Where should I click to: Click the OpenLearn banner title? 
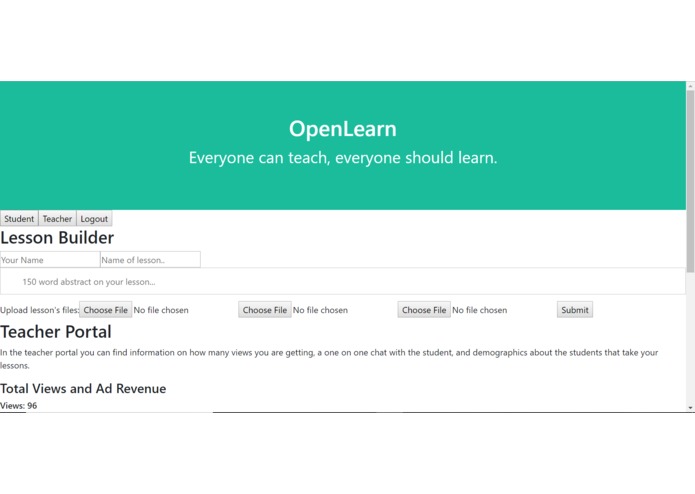point(343,129)
